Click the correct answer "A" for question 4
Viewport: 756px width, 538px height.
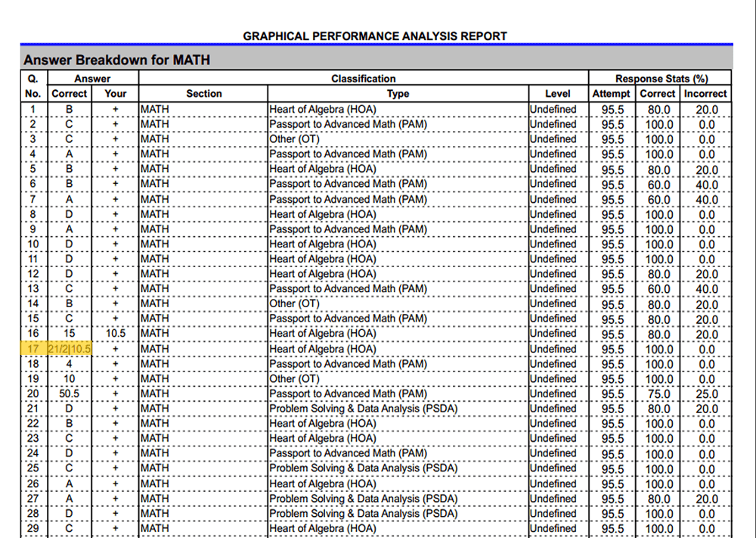[x=69, y=154]
